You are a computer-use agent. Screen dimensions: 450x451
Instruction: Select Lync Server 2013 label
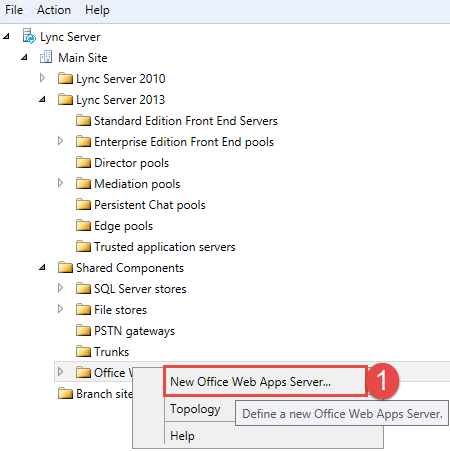[121, 100]
